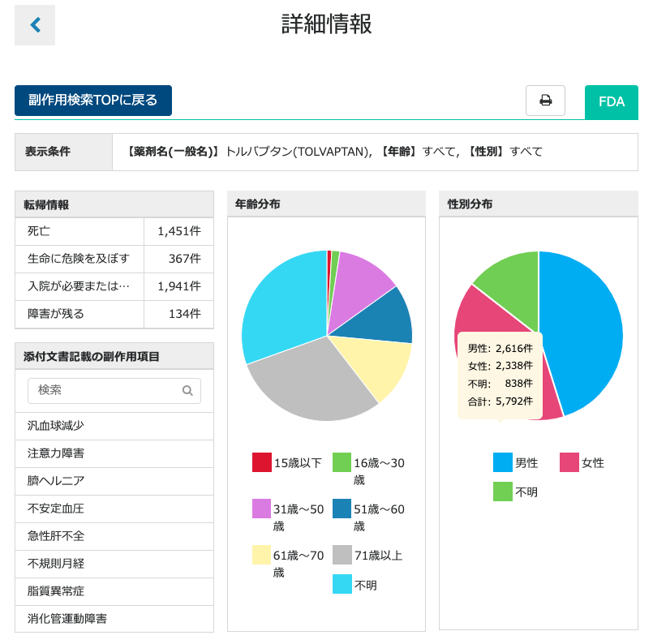Image resolution: width=653 pixels, height=644 pixels.
Task: Open the 汎血球減少 side-effect item
Action: [114, 426]
